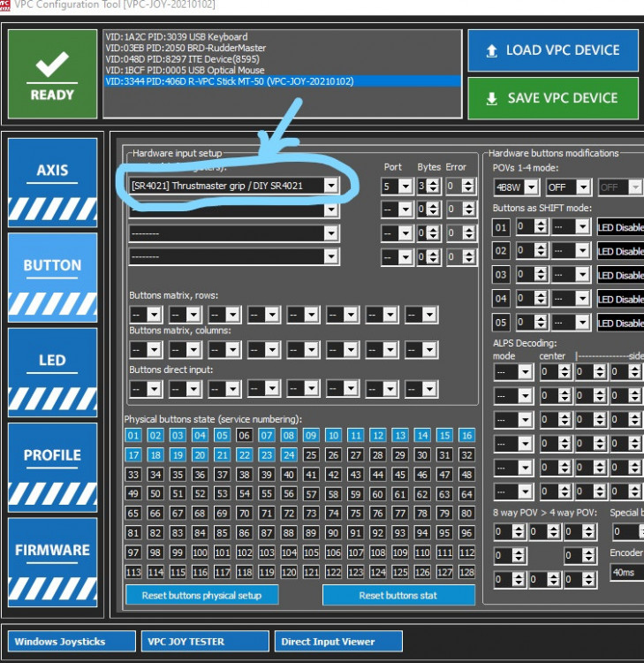The height and width of the screenshot is (663, 644).
Task: Open the SR4021 Thrustmaster grip dropdown
Action: [330, 186]
